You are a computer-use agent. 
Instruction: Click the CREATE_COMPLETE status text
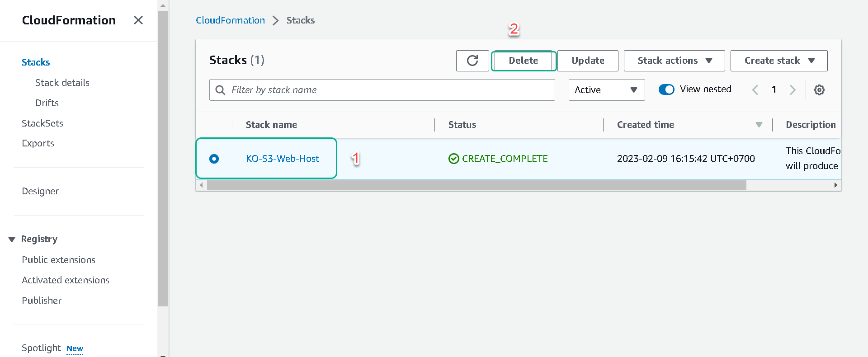505,159
